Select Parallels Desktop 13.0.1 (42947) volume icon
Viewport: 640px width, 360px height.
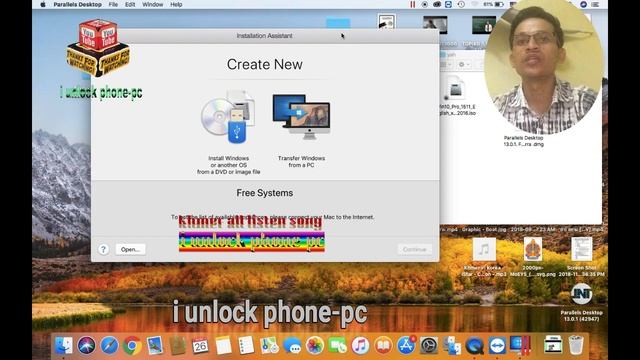tap(582, 302)
